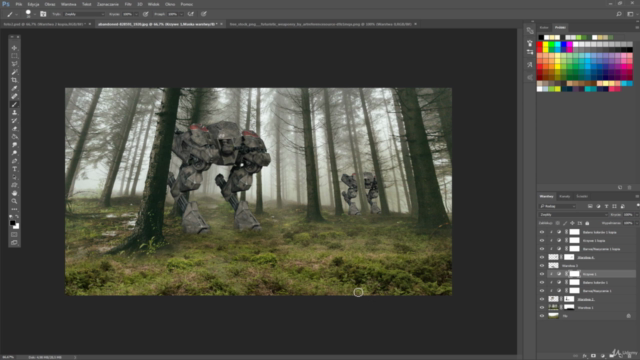Filter layers by pixel layers icon
This screenshot has height=360, width=640.
pyautogui.click(x=590, y=207)
